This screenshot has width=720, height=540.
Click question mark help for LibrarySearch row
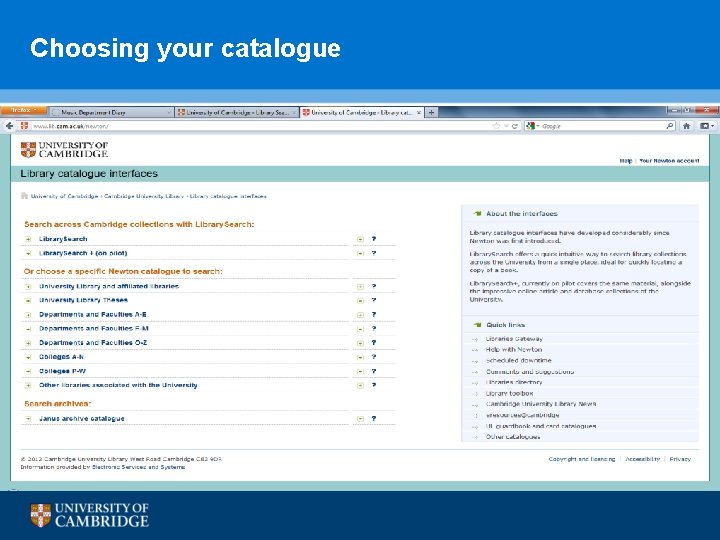point(374,239)
